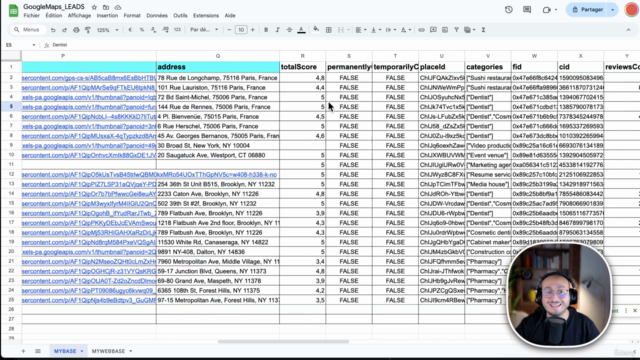Screen dimensions: 640x360
Task: Open the Par dé... font dropdown
Action: click(204, 30)
